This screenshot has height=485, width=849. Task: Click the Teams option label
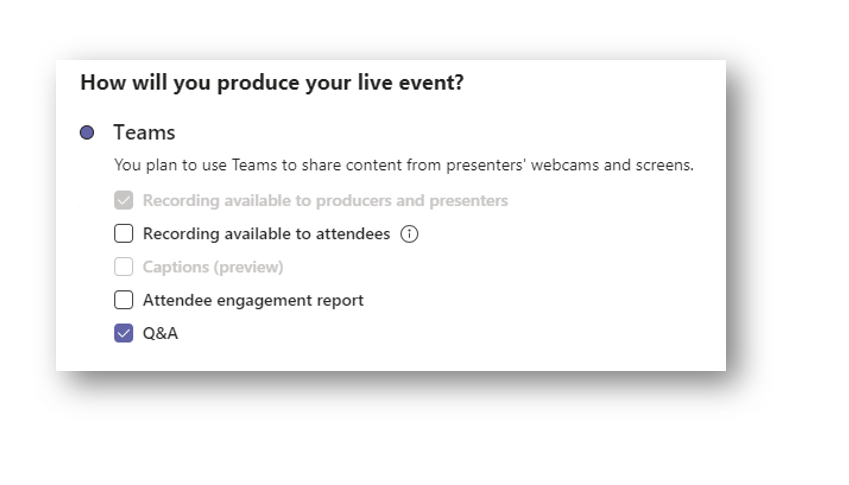pyautogui.click(x=144, y=133)
